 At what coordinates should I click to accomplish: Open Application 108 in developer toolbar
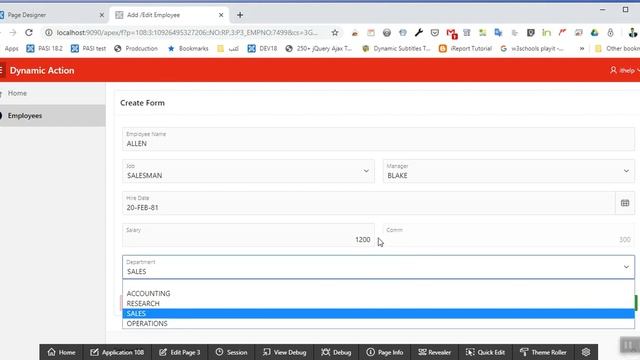[x=117, y=352]
